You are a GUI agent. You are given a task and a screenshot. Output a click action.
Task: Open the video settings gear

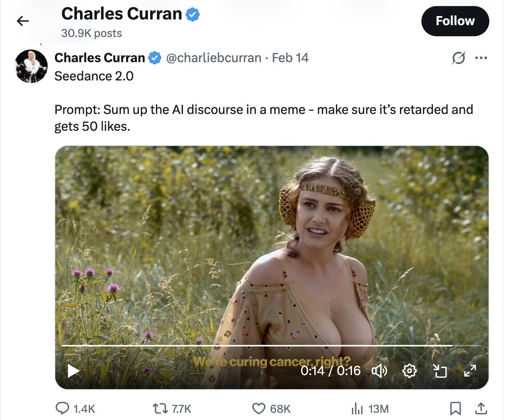pyautogui.click(x=409, y=371)
